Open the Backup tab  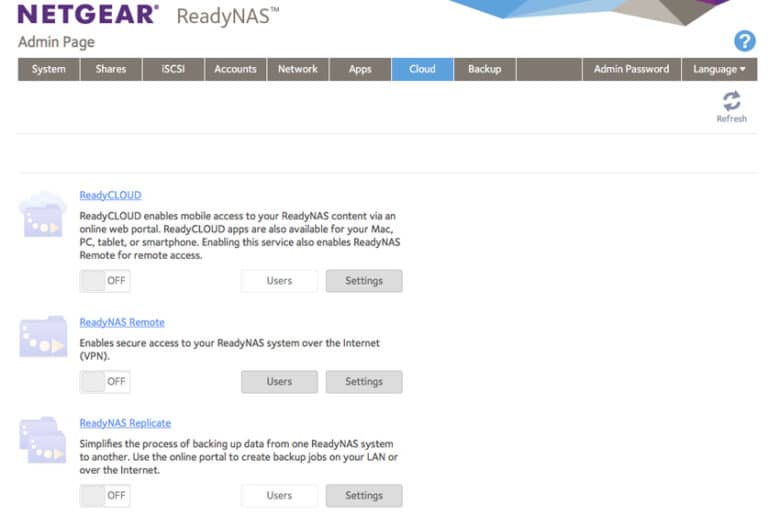point(485,69)
